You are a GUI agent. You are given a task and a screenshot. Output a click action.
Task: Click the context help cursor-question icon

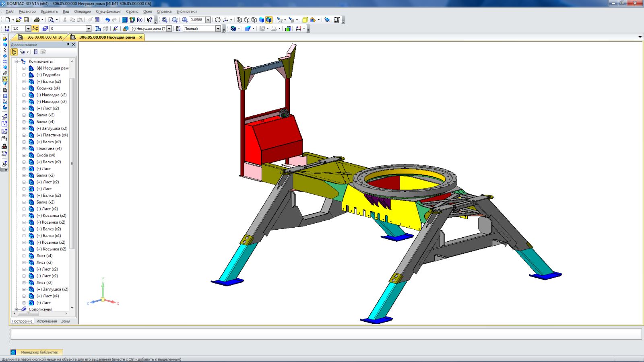tap(149, 20)
